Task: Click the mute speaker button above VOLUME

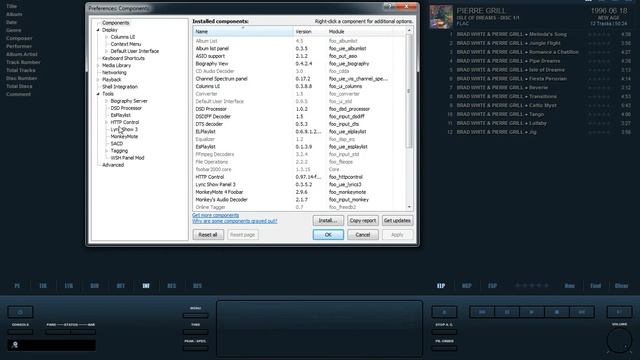Action: [619, 312]
